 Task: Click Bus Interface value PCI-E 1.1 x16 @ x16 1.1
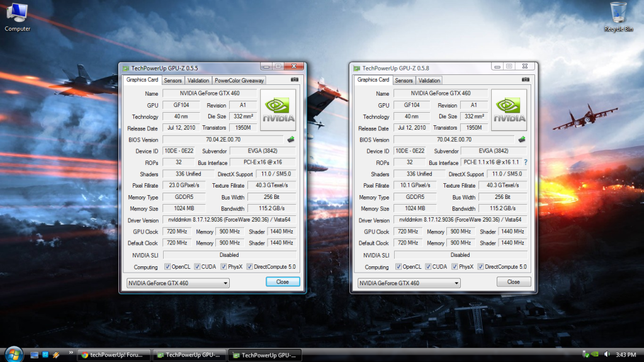pos(491,162)
